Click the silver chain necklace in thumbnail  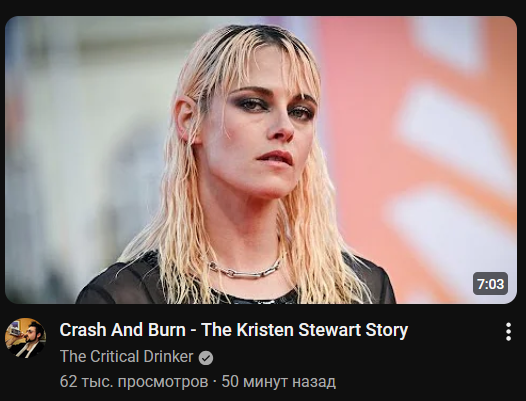click(x=245, y=269)
